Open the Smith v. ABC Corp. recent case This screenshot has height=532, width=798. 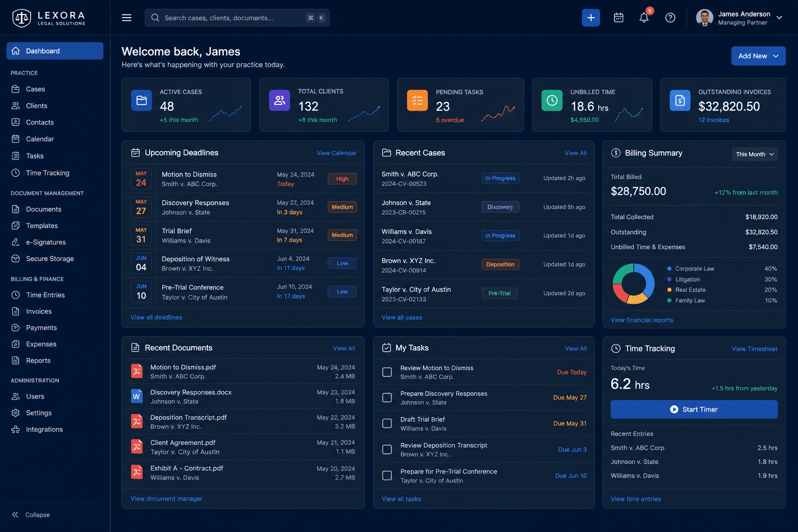pos(484,178)
